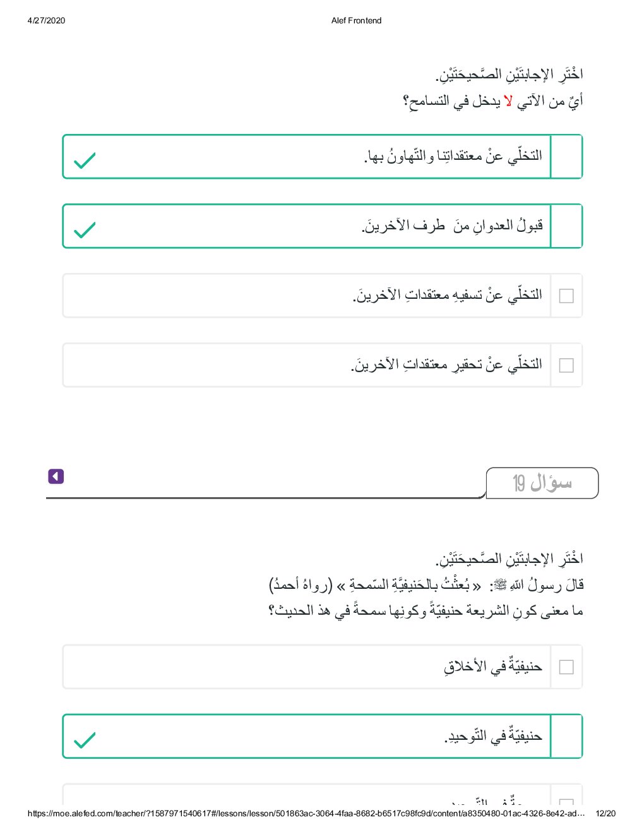Select answer text "التخلّي عنْ معتقداتِنا والتّهاونُ بها"
644x834 pixels.
click(453, 156)
